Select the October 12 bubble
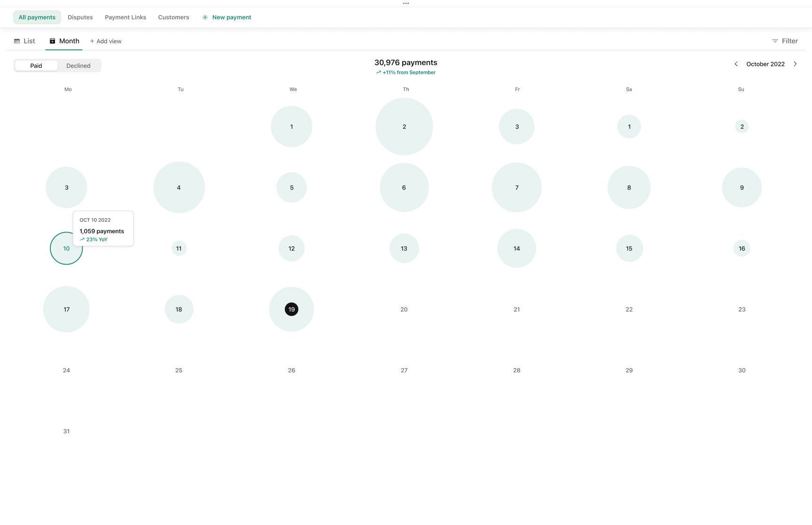The height and width of the screenshot is (525, 812). [x=291, y=248]
